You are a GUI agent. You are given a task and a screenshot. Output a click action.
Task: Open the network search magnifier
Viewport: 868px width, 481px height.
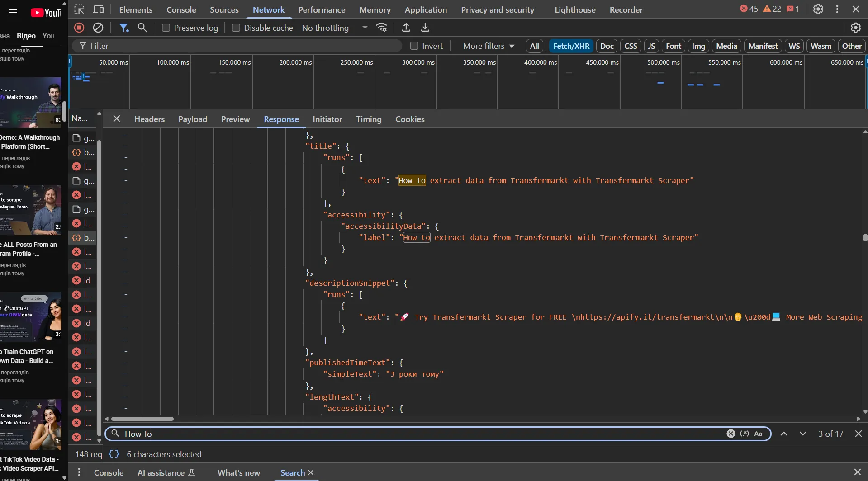click(142, 28)
